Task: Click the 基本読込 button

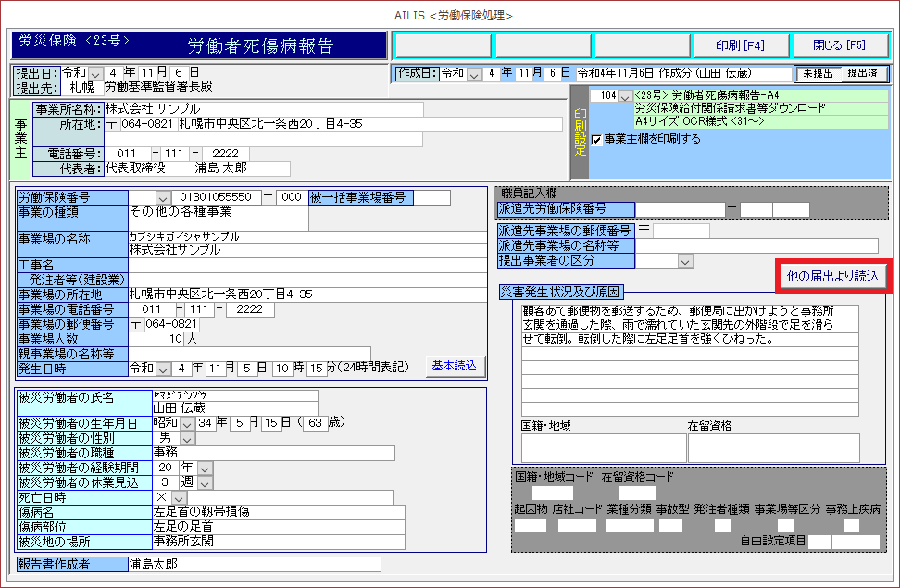Action: pyautogui.click(x=455, y=366)
